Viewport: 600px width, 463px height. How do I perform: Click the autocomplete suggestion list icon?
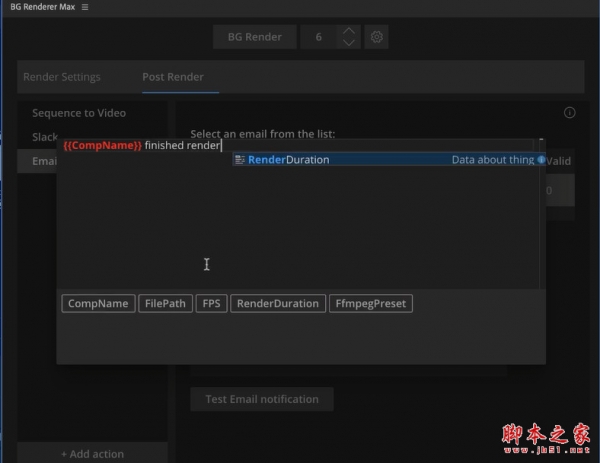point(240,160)
